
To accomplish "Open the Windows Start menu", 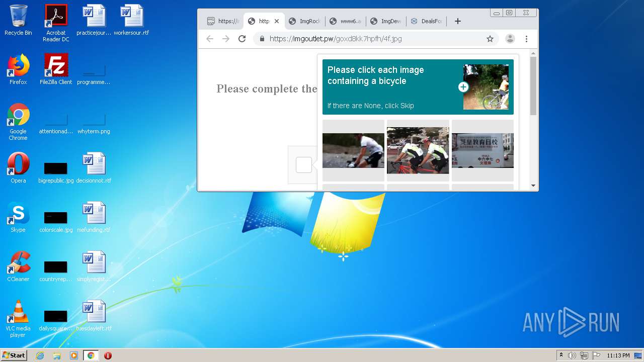I will coord(14,355).
